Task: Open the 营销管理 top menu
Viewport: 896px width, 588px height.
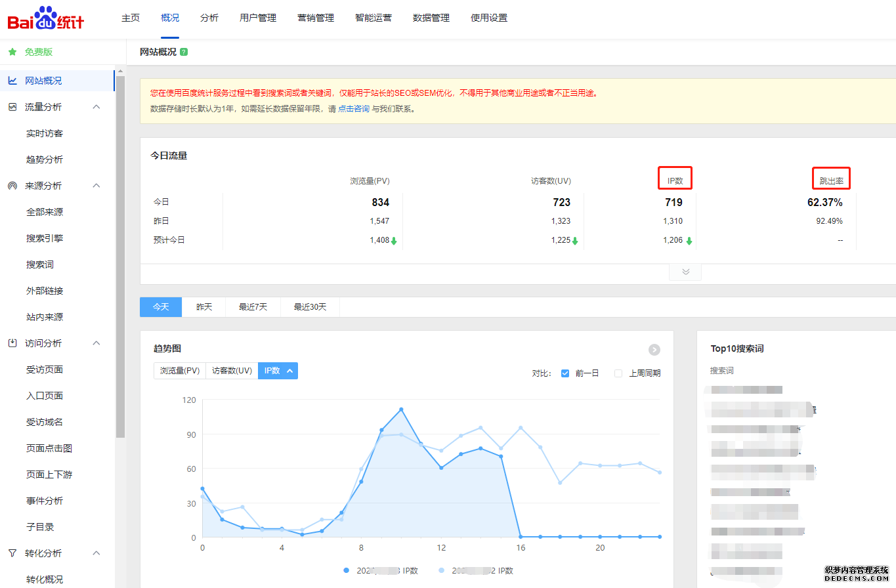Action: click(316, 18)
